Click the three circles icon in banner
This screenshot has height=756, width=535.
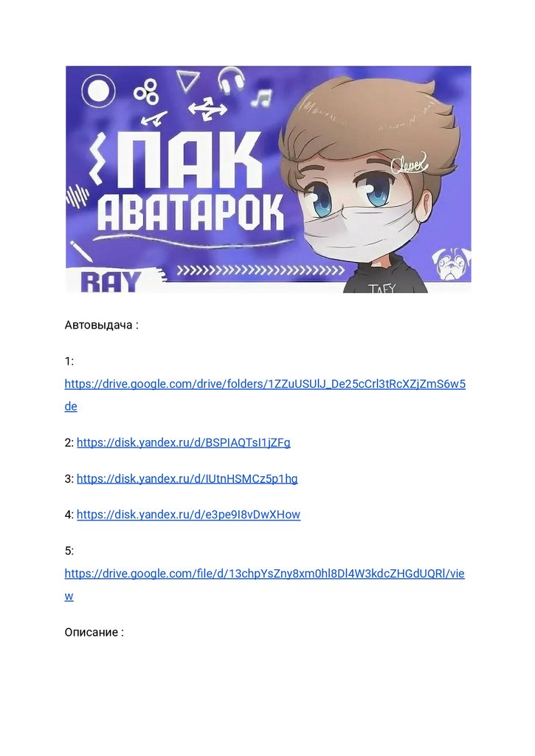pos(146,92)
